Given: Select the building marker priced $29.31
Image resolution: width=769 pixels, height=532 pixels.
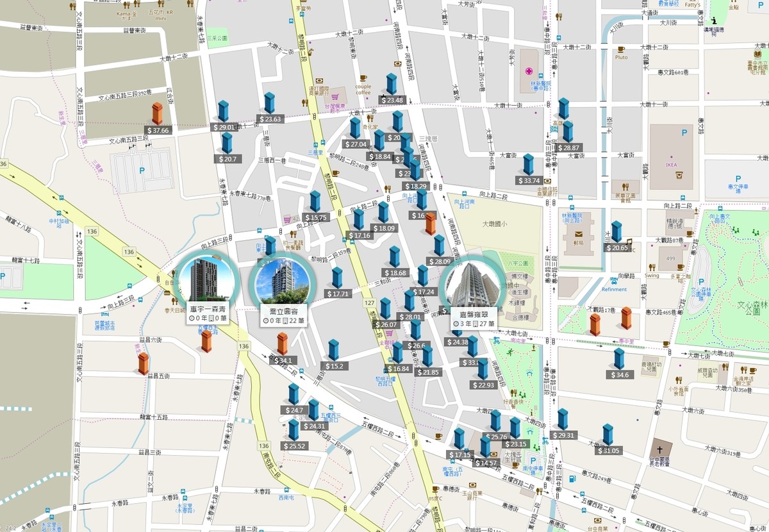Looking at the screenshot, I should pyautogui.click(x=563, y=419).
